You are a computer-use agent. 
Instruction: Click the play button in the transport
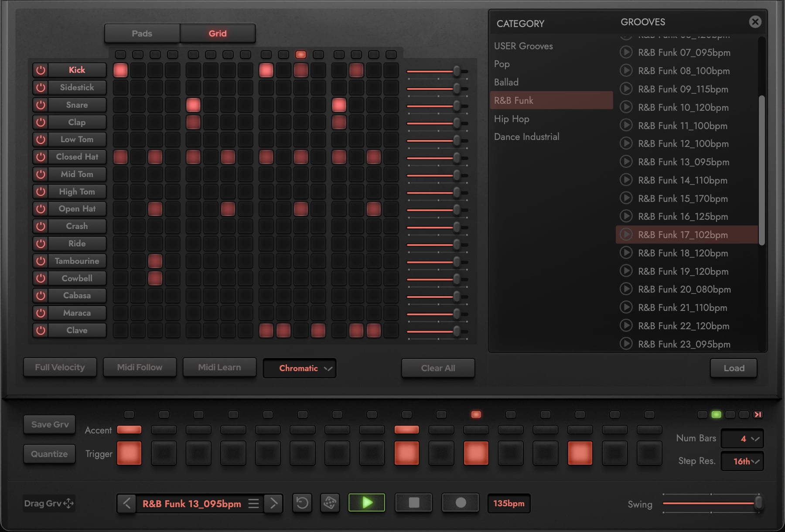[x=367, y=503]
